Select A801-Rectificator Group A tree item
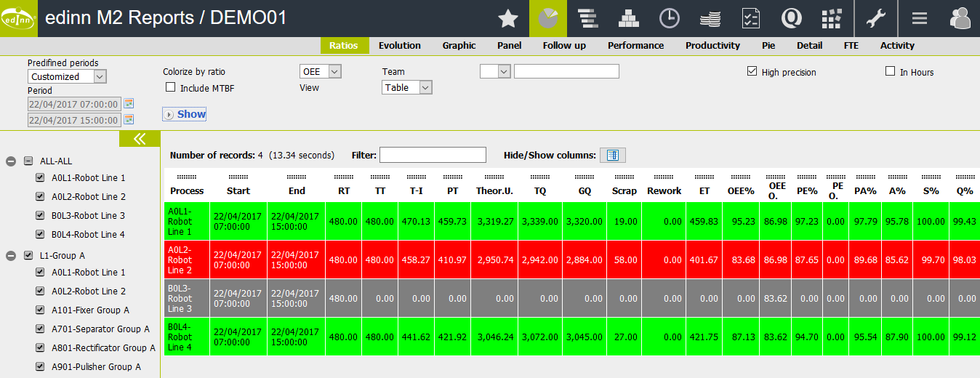 [103, 347]
